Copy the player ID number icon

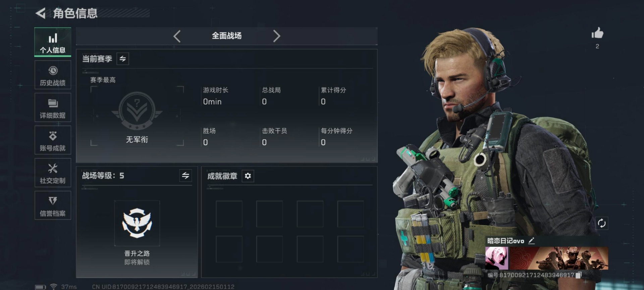point(578,275)
